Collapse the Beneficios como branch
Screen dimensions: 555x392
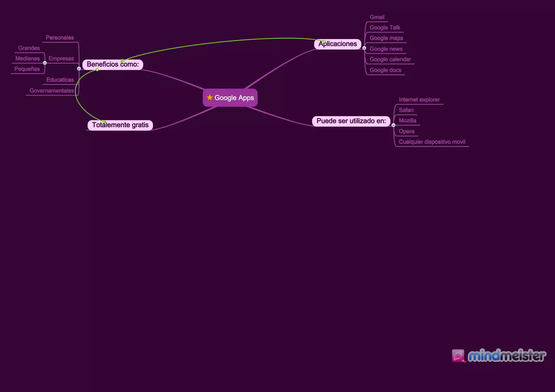79,69
